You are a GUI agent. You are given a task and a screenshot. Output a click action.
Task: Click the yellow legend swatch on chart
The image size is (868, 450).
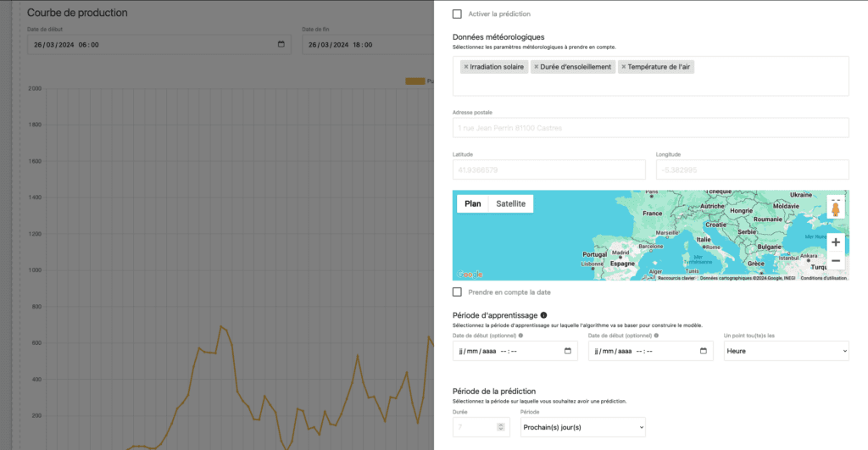coord(415,81)
